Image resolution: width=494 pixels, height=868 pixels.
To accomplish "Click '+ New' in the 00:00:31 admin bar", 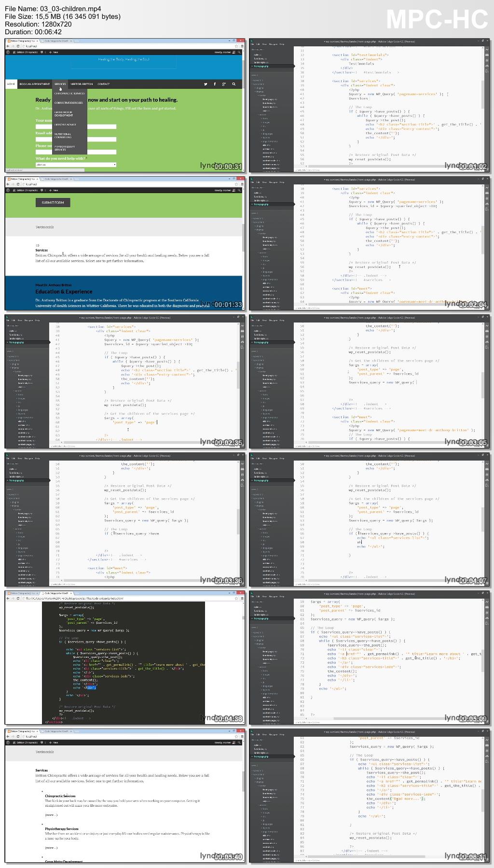I will coord(55,52).
